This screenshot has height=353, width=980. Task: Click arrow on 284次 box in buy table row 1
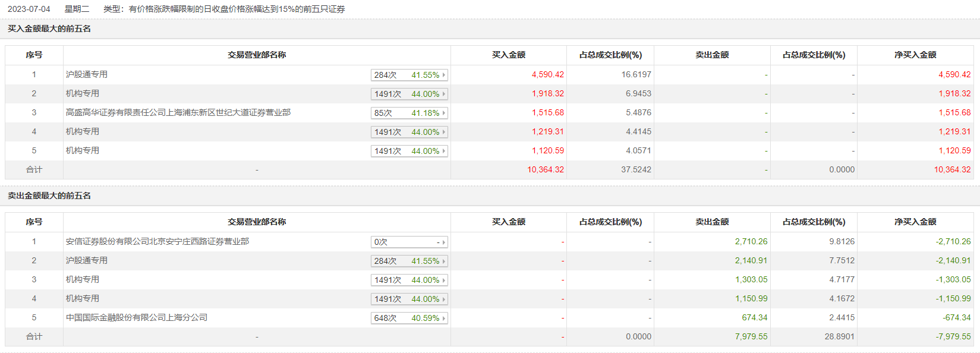(444, 75)
